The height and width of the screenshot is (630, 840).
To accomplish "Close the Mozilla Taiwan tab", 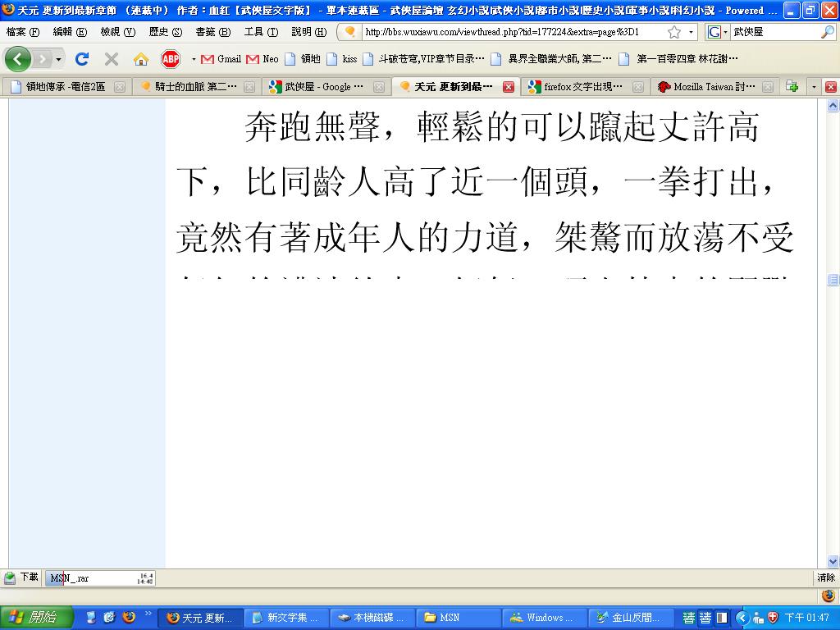I will point(768,87).
